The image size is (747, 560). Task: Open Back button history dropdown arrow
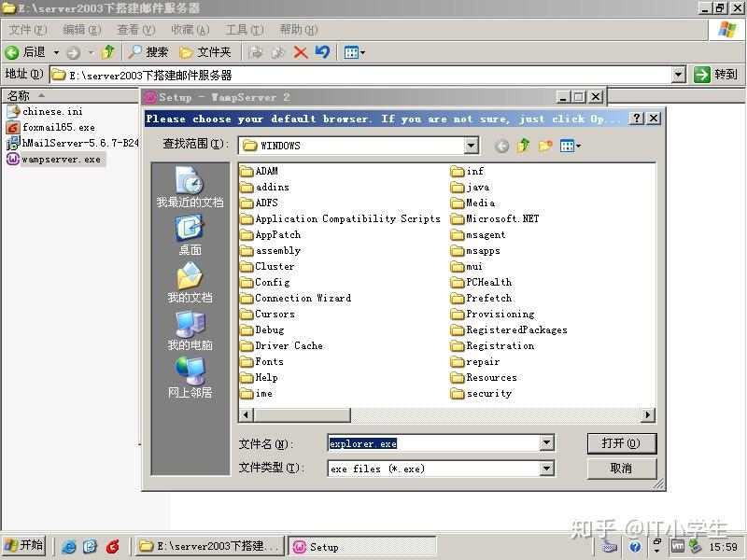(x=56, y=52)
